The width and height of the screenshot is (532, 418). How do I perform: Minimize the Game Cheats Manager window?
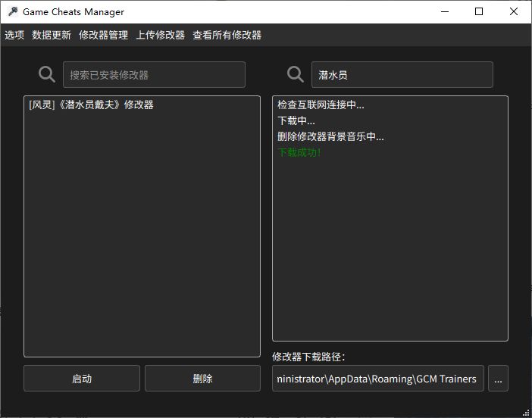tap(445, 11)
